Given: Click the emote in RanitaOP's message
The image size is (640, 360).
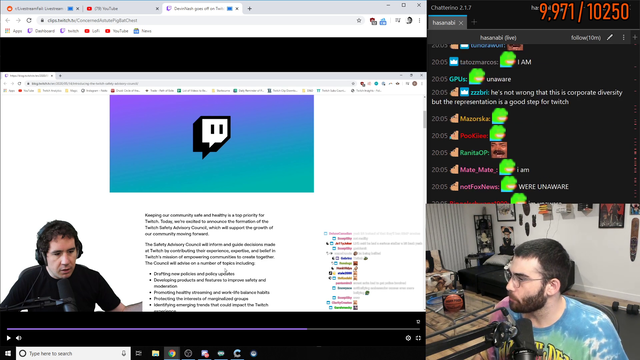Looking at the screenshot, I should (499, 150).
